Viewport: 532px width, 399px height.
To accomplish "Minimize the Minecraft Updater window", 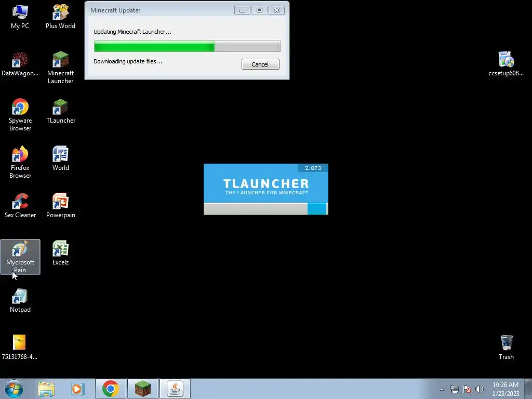I will tap(242, 10).
